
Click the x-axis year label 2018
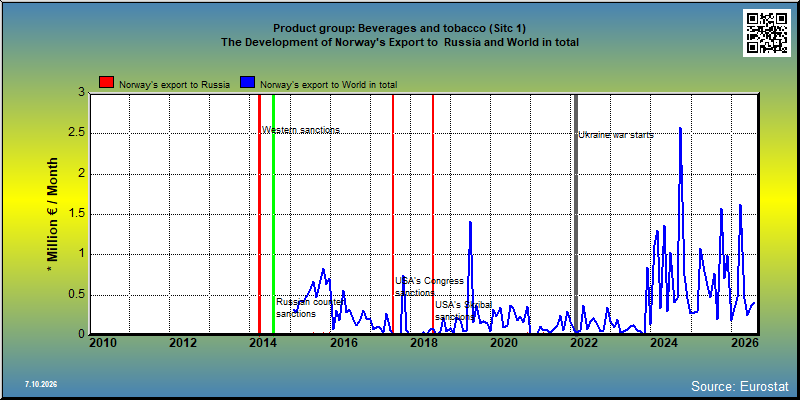pyautogui.click(x=423, y=342)
